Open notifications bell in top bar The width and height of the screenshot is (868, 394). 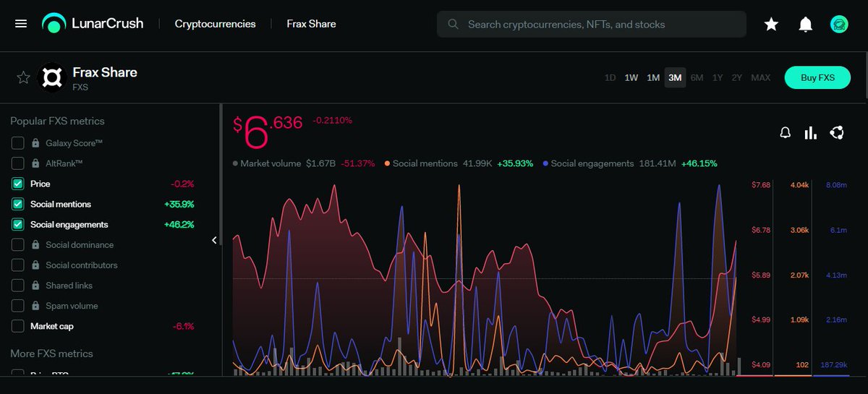[x=805, y=24]
